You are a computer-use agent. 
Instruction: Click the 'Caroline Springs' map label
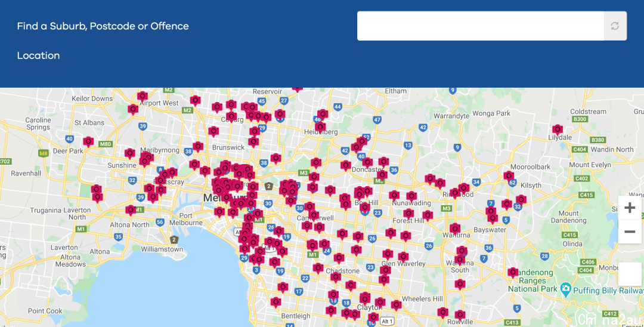click(x=38, y=124)
